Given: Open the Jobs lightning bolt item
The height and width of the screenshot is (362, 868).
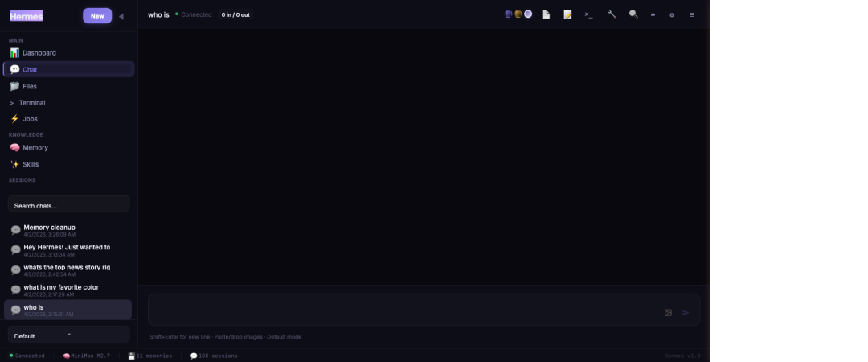Looking at the screenshot, I should tap(30, 119).
